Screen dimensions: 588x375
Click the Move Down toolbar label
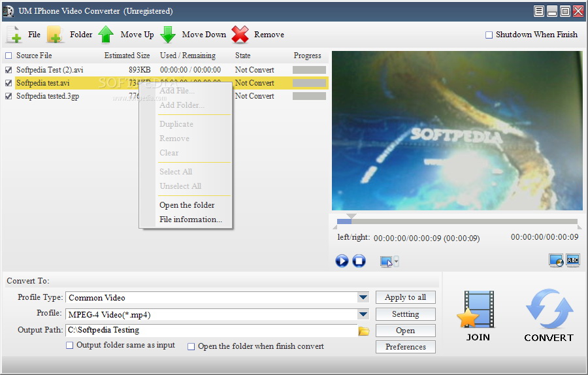tap(204, 35)
